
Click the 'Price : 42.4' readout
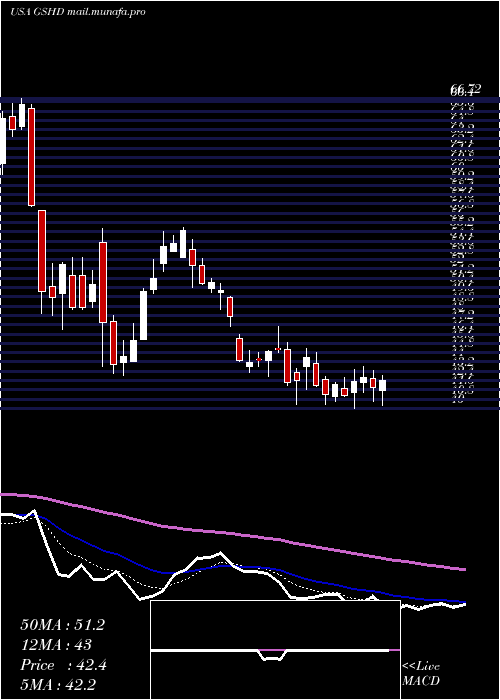[63, 665]
